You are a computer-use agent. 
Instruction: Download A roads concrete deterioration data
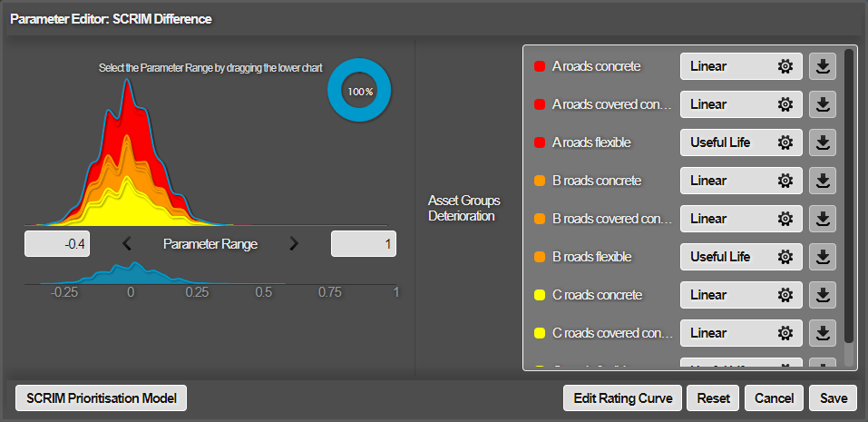point(822,66)
